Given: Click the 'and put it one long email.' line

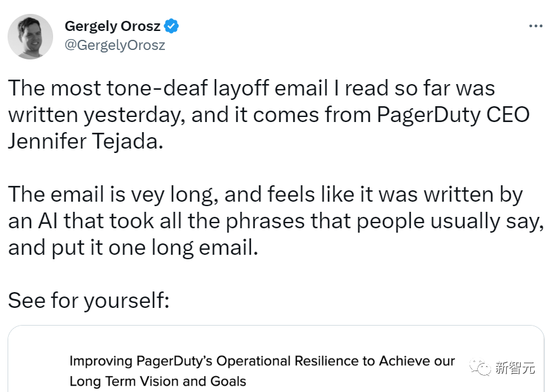Looking at the screenshot, I should tap(133, 247).
